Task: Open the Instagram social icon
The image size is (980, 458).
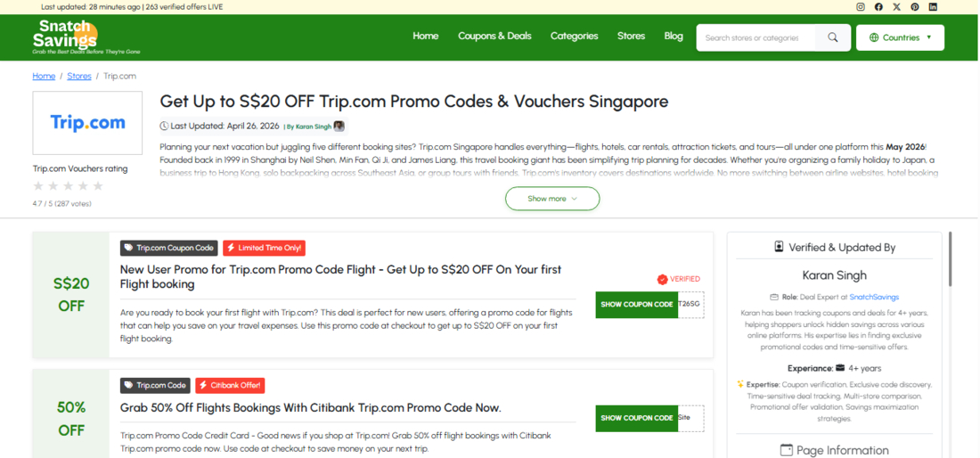Action: [861, 7]
